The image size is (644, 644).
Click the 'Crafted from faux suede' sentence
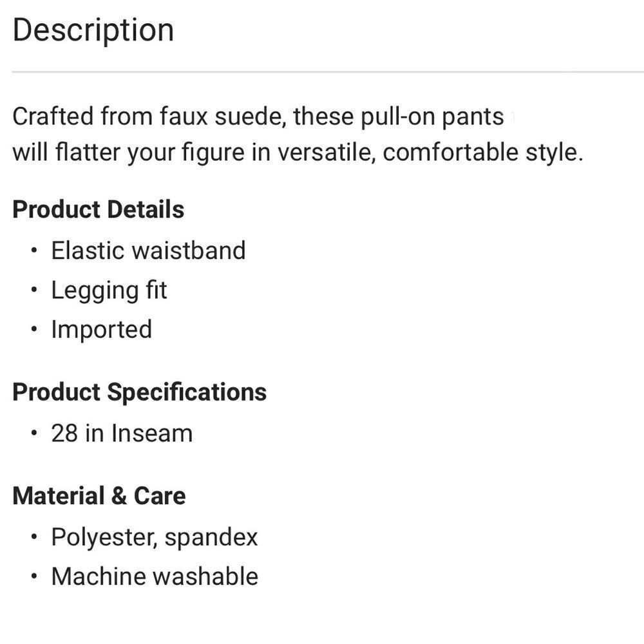click(x=258, y=117)
